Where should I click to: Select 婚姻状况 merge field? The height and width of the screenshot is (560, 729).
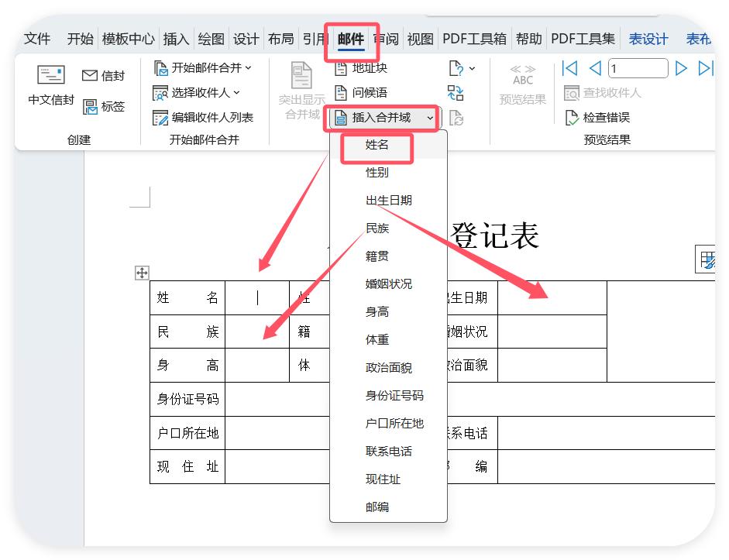click(x=389, y=284)
